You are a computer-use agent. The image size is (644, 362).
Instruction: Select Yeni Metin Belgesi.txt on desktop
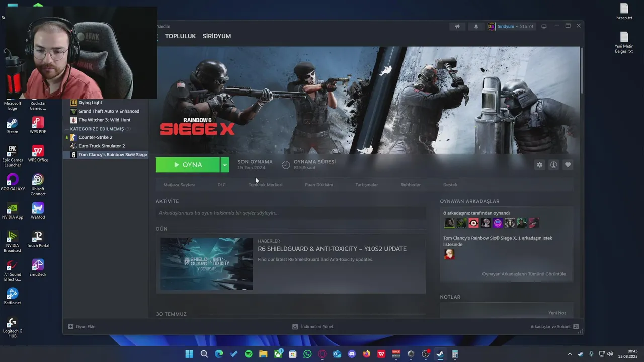[x=624, y=43]
